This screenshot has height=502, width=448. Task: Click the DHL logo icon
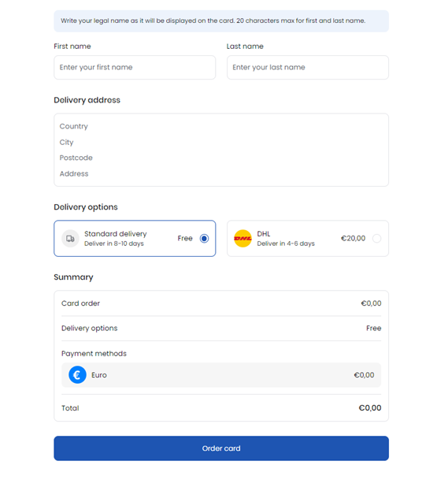[243, 239]
